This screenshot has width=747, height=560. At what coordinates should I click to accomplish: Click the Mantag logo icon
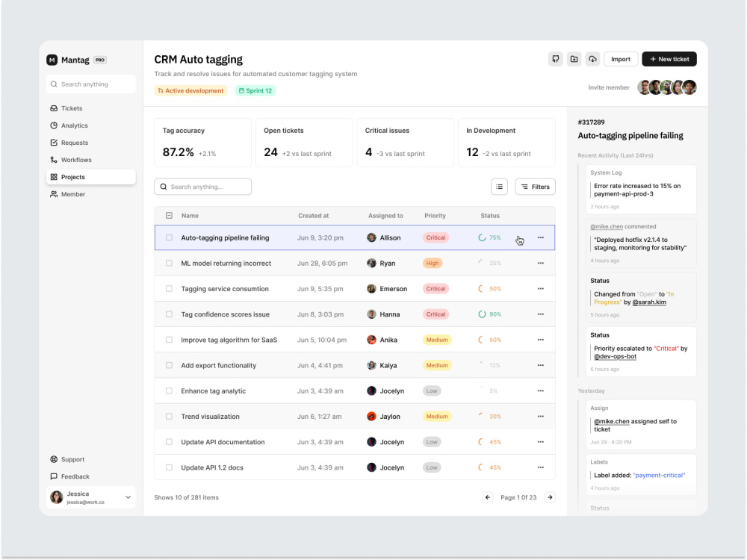[x=52, y=60]
